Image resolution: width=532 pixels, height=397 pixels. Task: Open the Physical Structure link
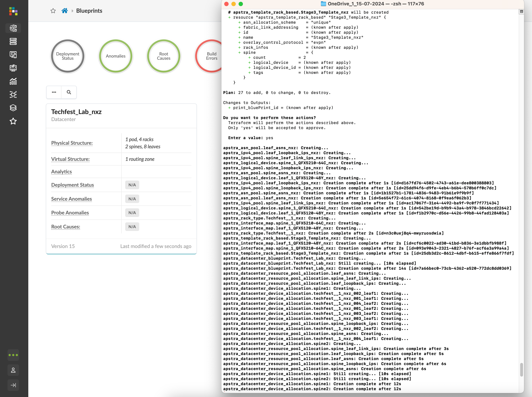coord(72,143)
